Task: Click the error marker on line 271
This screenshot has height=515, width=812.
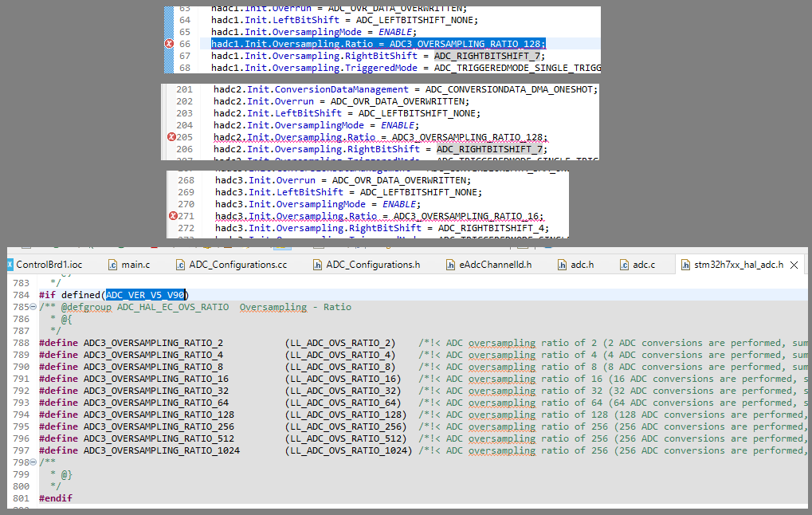Action: click(x=173, y=215)
